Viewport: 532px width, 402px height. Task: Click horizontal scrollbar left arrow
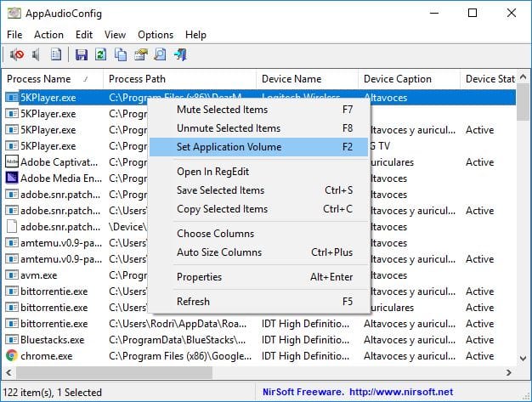point(8,372)
